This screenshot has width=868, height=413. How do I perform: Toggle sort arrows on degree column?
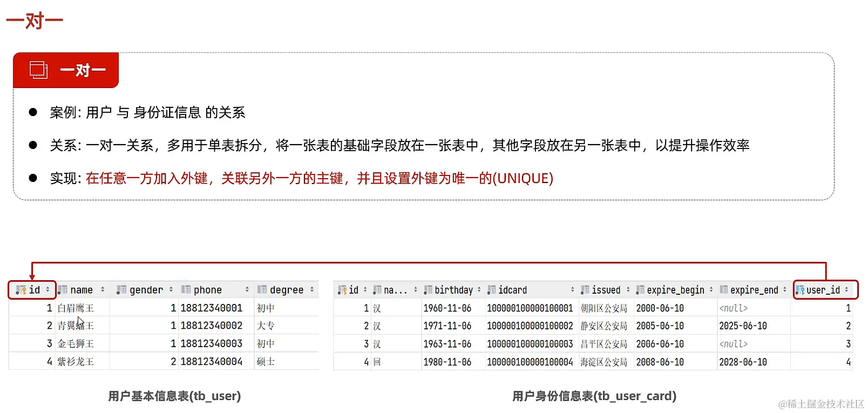[x=312, y=290]
